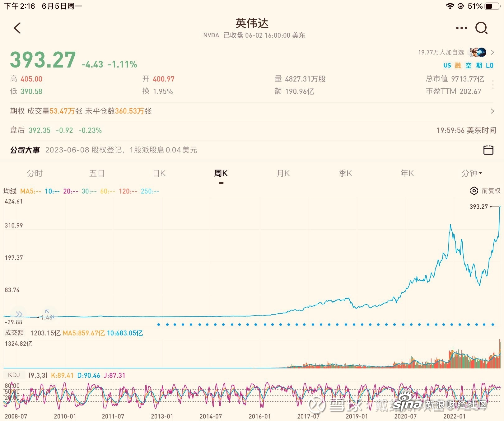Tap the 英伟达 stock title
The image size is (504, 421).
[x=252, y=23]
